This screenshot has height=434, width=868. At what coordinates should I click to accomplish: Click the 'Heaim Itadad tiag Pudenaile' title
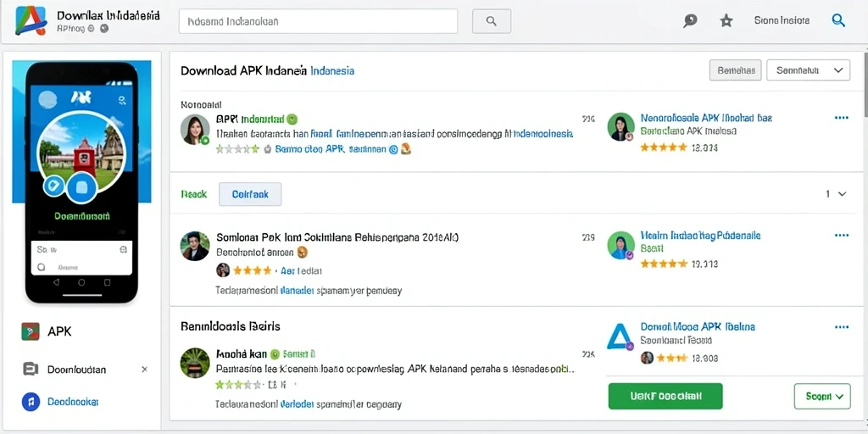pos(700,236)
